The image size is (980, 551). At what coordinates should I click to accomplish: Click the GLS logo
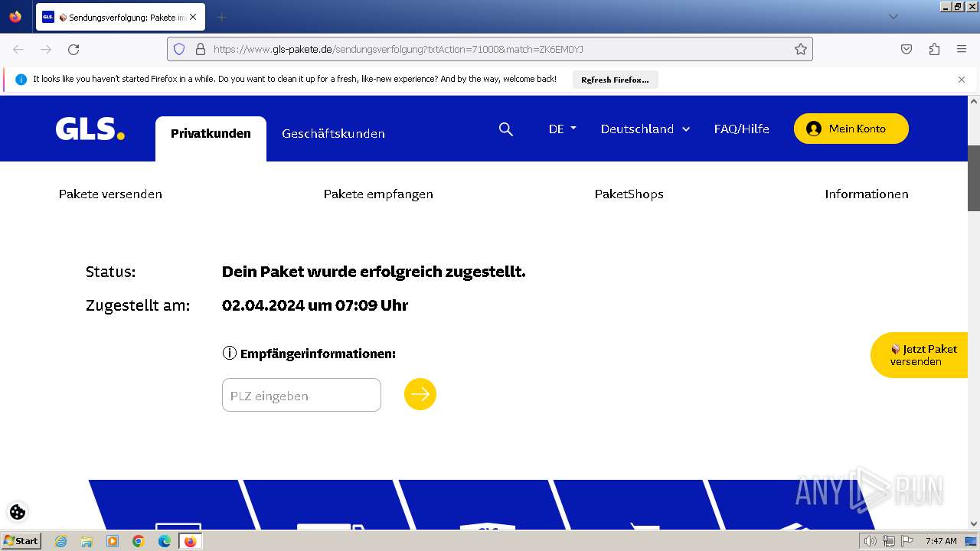(x=90, y=129)
